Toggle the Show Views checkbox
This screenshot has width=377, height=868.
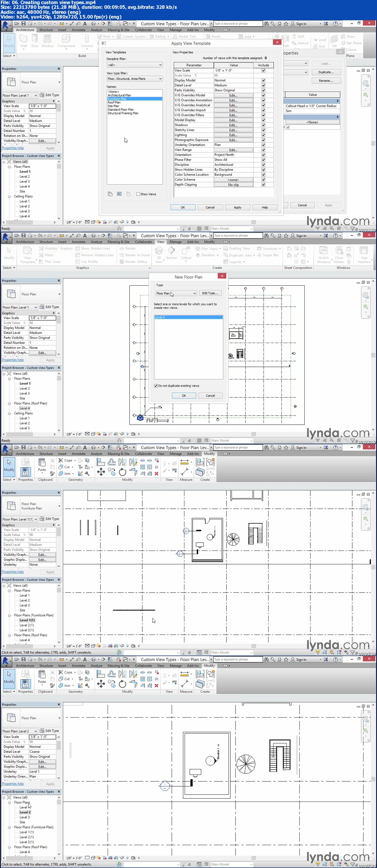pos(138,194)
